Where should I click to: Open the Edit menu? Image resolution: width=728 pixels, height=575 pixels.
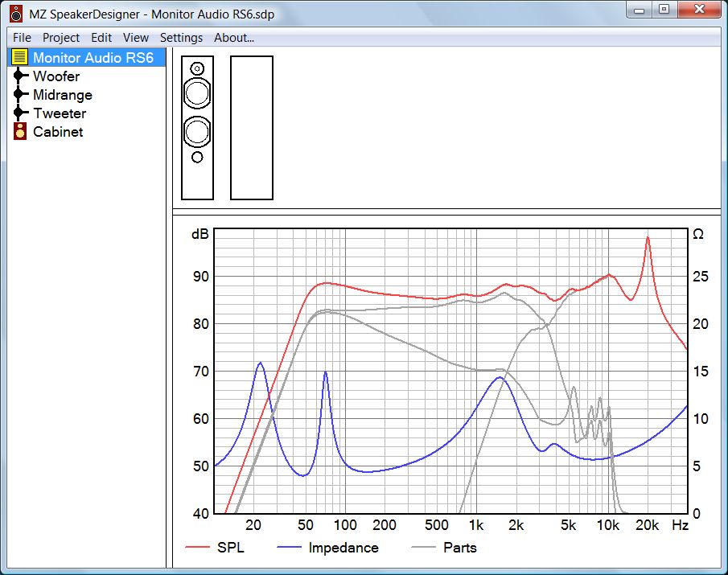coord(101,38)
